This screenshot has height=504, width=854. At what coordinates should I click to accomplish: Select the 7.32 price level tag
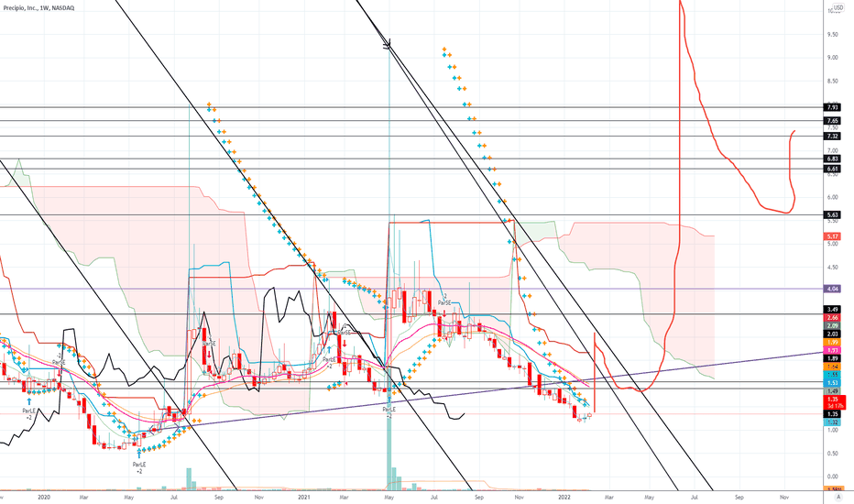pyautogui.click(x=833, y=137)
